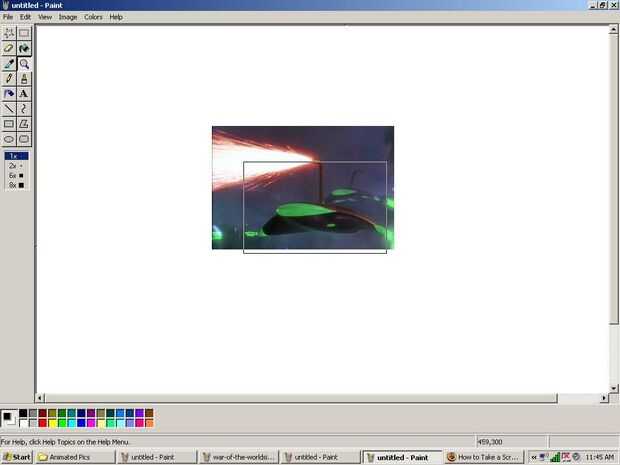Select the Polygon tool

click(x=24, y=124)
